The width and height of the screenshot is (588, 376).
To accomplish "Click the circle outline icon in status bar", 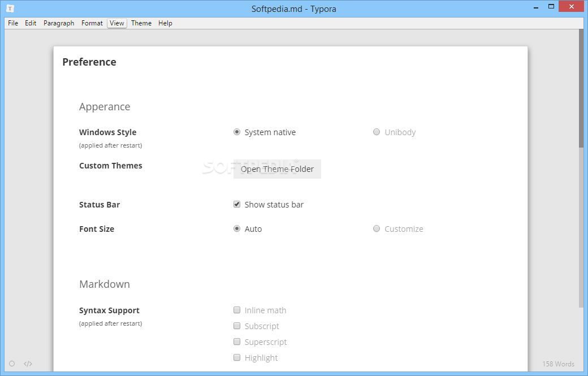I will pyautogui.click(x=12, y=364).
